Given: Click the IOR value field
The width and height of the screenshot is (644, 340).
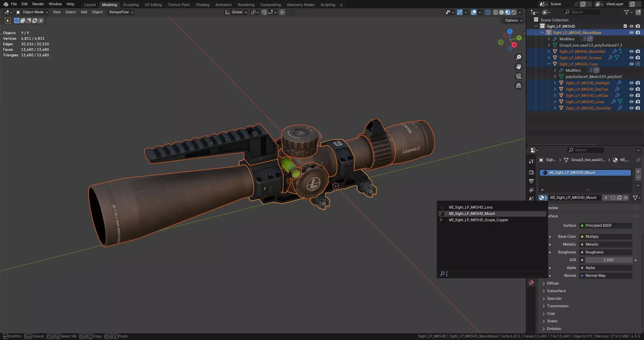Looking at the screenshot, I should [x=608, y=260].
